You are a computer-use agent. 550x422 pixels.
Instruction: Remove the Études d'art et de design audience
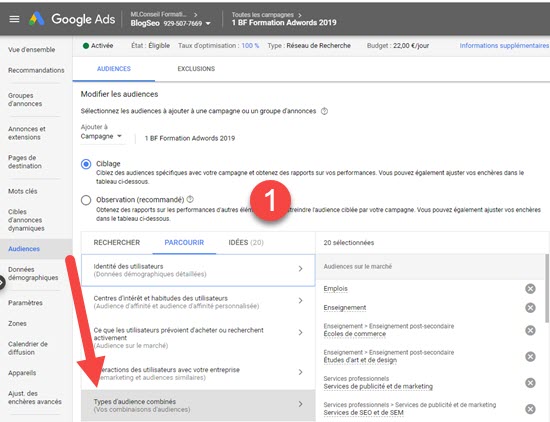[530, 356]
